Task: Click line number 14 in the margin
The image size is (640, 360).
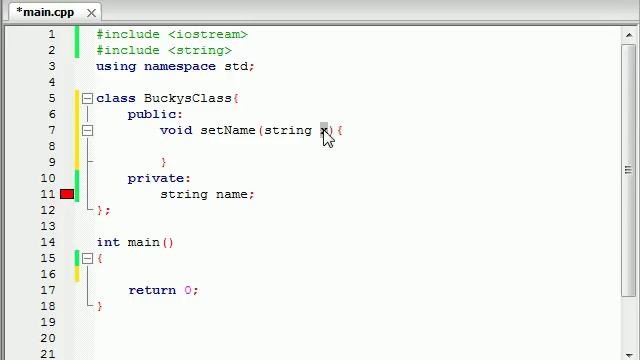Action: pyautogui.click(x=48, y=242)
